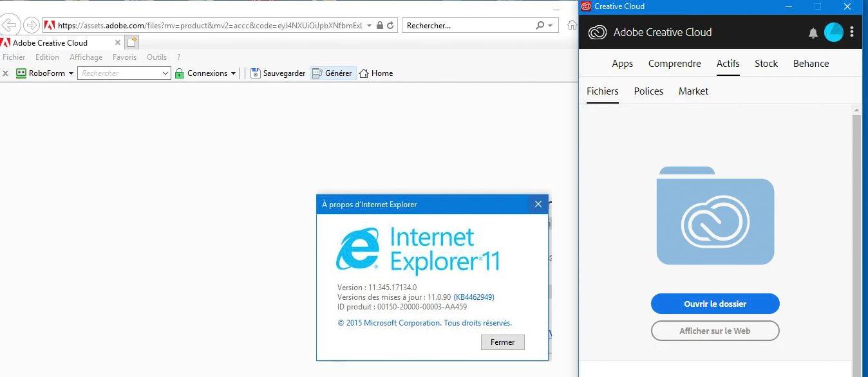This screenshot has height=377, width=868.
Task: Open address bar autocomplete dropdown arrow
Action: (369, 26)
